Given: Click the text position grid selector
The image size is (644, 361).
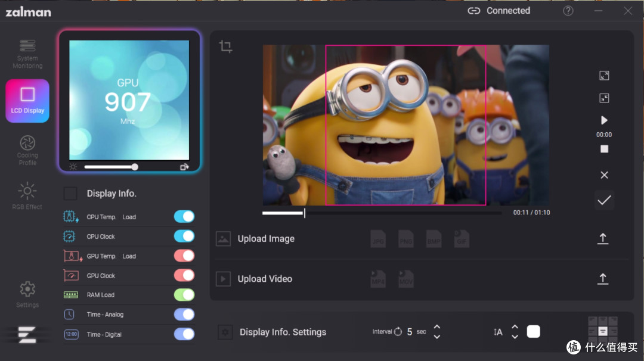Looking at the screenshot, I should point(602,331).
